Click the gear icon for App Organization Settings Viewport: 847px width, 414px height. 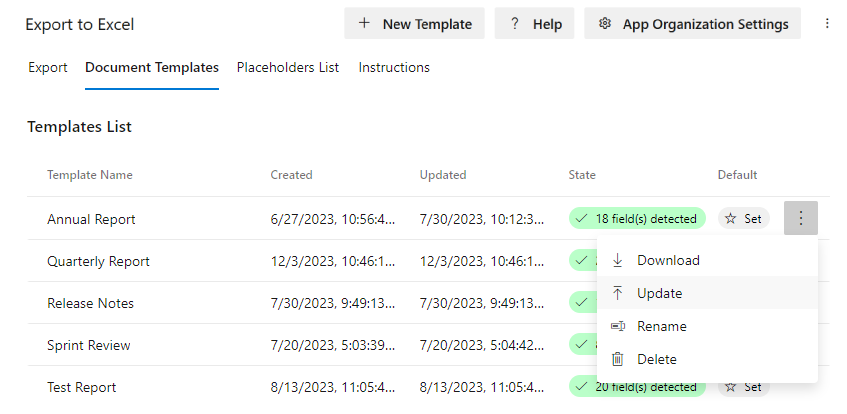tap(604, 23)
